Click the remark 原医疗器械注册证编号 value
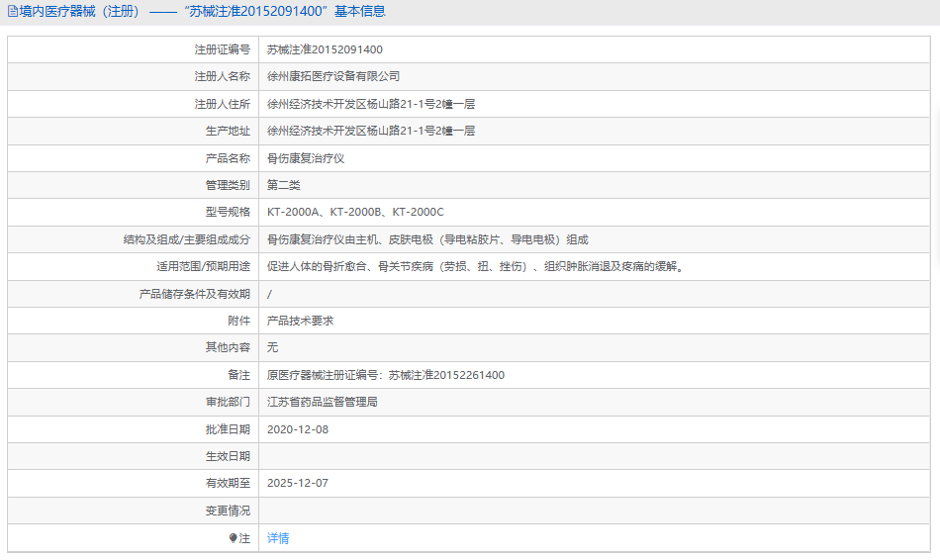 click(386, 375)
